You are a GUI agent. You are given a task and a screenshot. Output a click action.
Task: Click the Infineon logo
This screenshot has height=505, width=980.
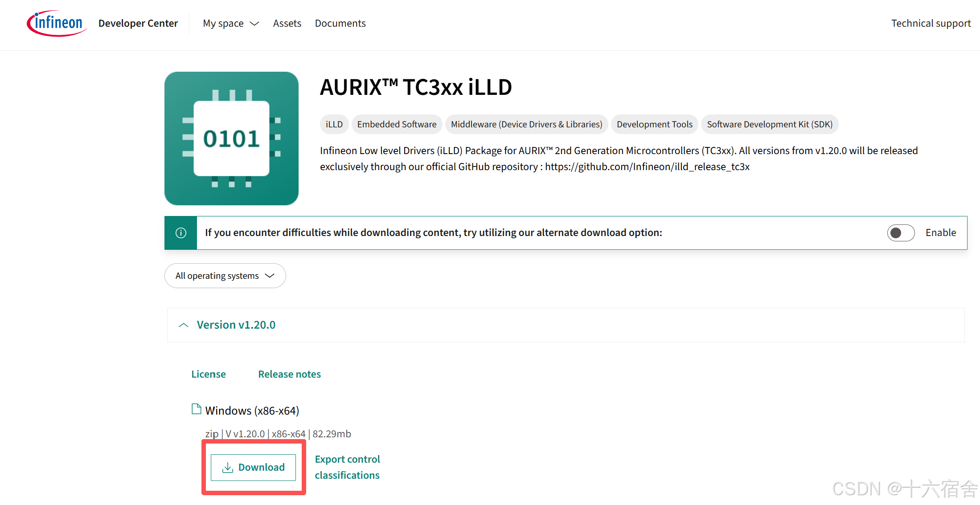56,23
